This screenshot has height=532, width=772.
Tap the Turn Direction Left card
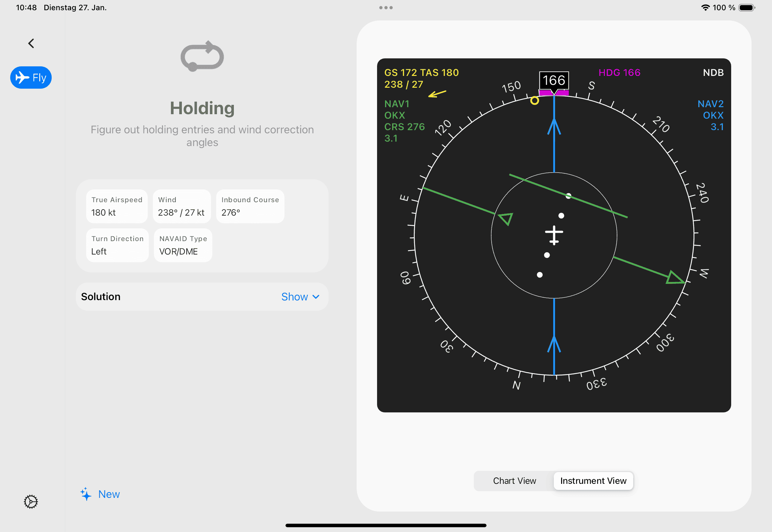117,245
